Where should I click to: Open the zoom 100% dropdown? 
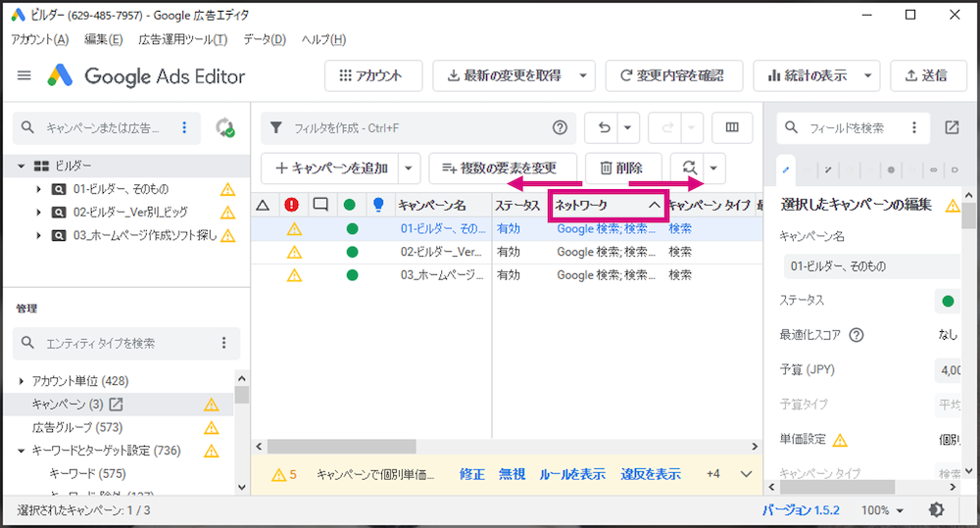coord(883,510)
